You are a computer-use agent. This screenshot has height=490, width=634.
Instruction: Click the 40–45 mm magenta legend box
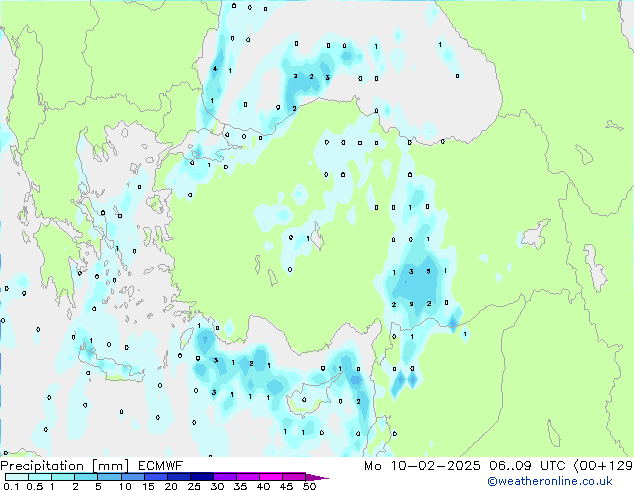tap(271, 477)
